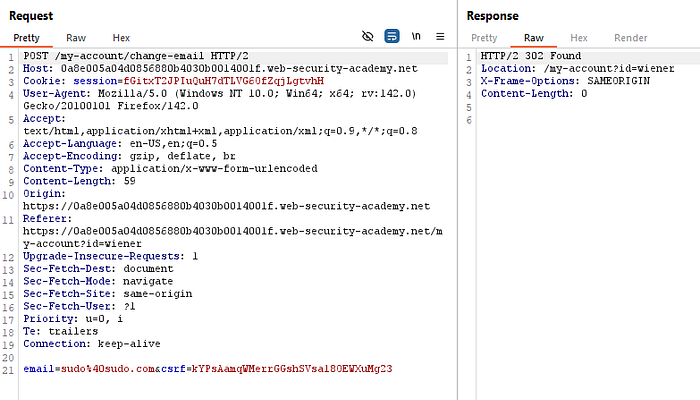
Task: Click the Te: trailers line
Action: [61, 331]
